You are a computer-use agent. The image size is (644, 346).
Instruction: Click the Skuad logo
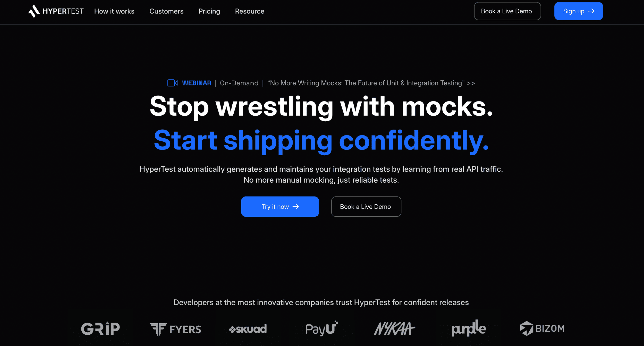tap(248, 329)
